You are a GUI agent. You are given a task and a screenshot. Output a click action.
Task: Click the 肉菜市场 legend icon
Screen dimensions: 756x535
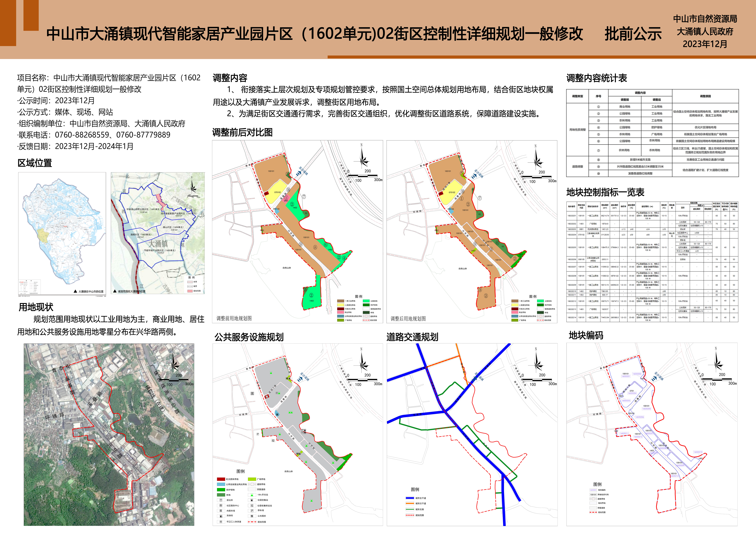(x=221, y=511)
